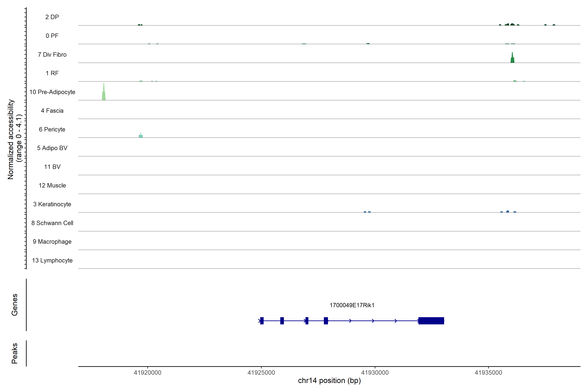Select the 0 PF track label
The image size is (588, 392).
[x=52, y=36]
